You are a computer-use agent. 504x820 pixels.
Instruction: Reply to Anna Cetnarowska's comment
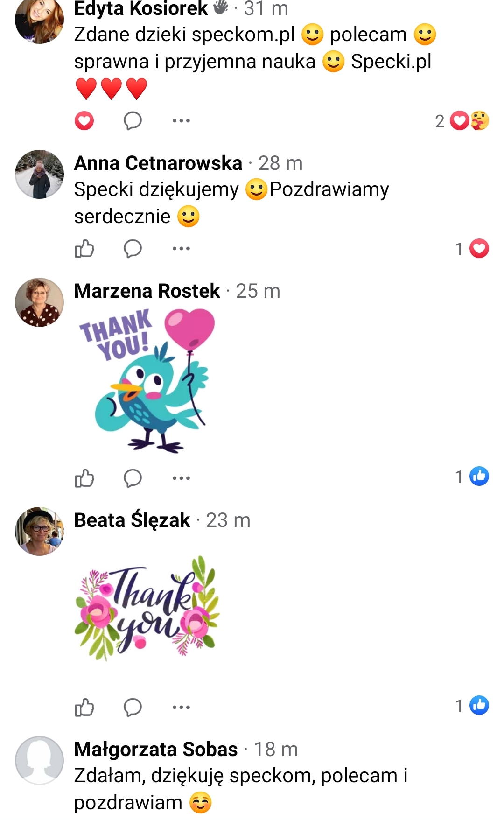pos(133,249)
